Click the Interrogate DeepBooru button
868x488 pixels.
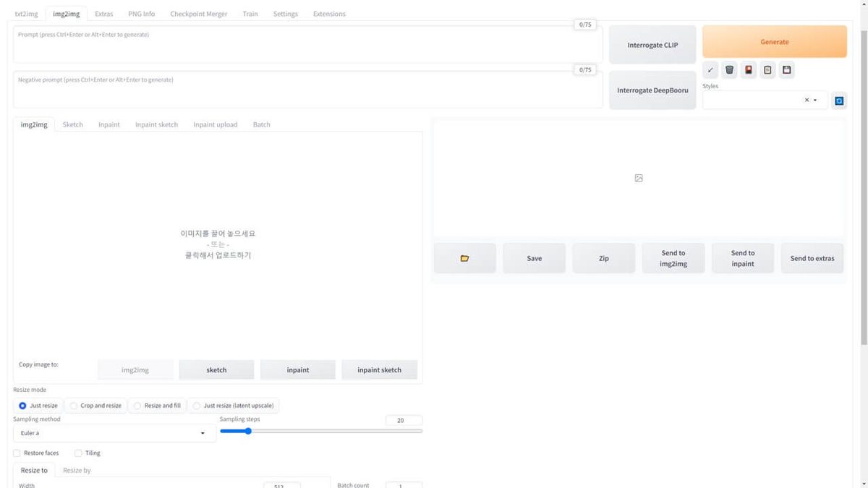click(652, 90)
